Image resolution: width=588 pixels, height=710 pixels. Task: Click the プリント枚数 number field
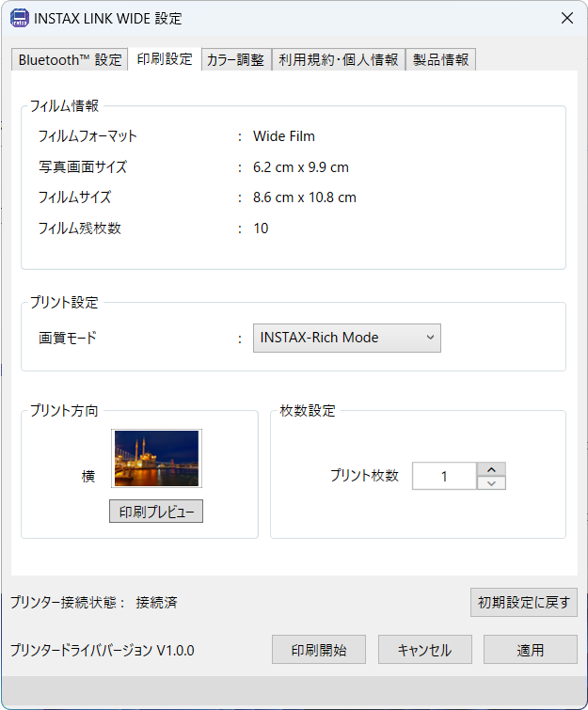point(444,476)
